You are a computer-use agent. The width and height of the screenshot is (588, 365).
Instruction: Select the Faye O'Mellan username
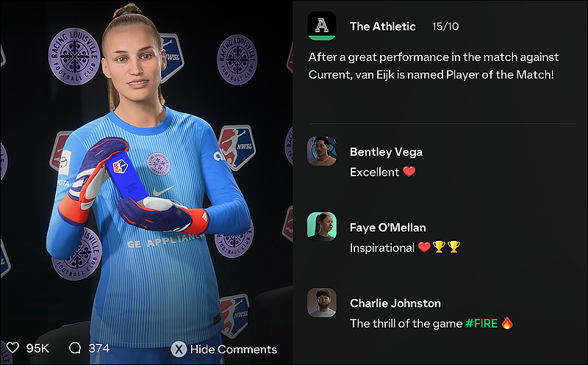[x=388, y=228]
